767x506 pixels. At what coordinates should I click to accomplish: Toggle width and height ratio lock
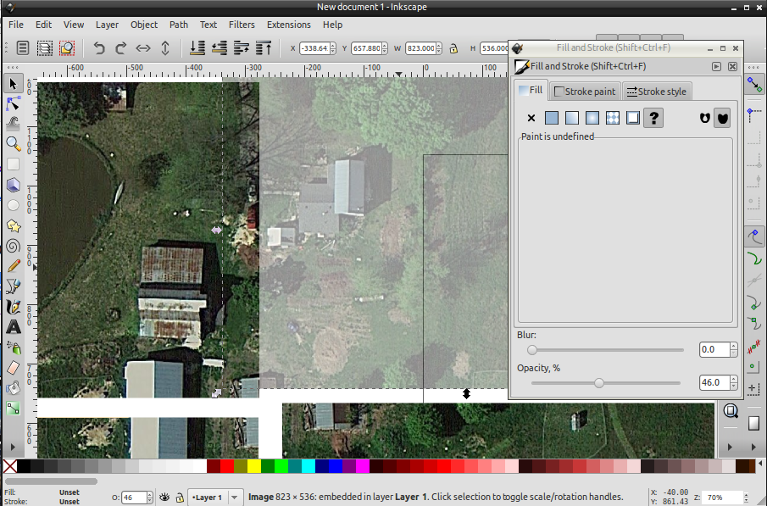tap(453, 48)
